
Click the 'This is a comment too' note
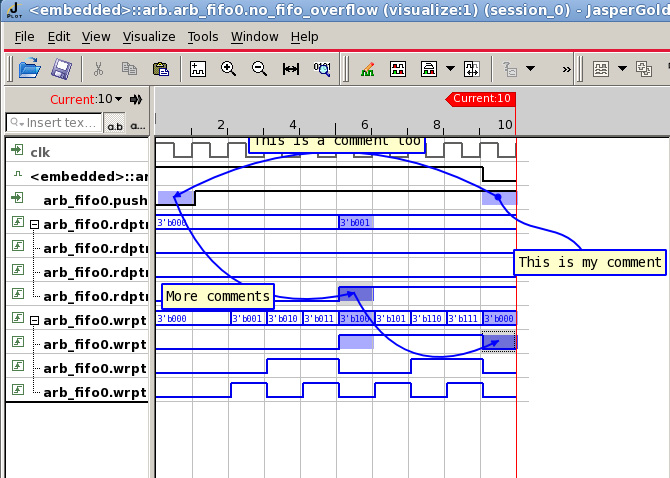click(x=337, y=145)
